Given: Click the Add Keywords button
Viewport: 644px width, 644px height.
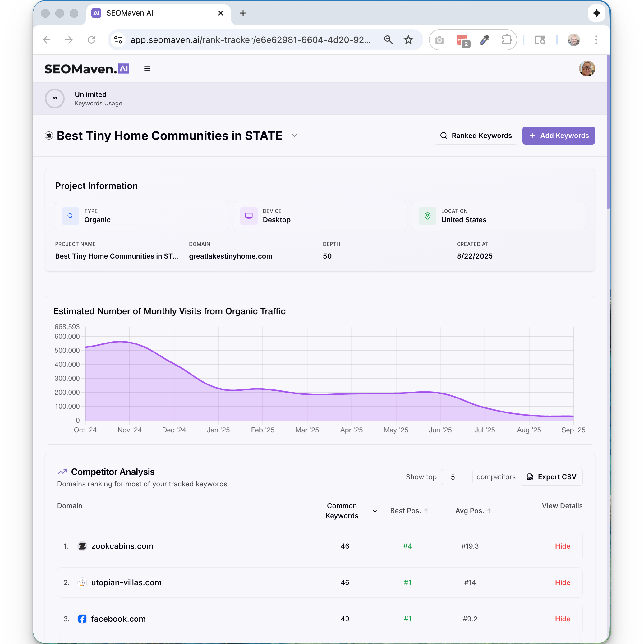Looking at the screenshot, I should (558, 136).
